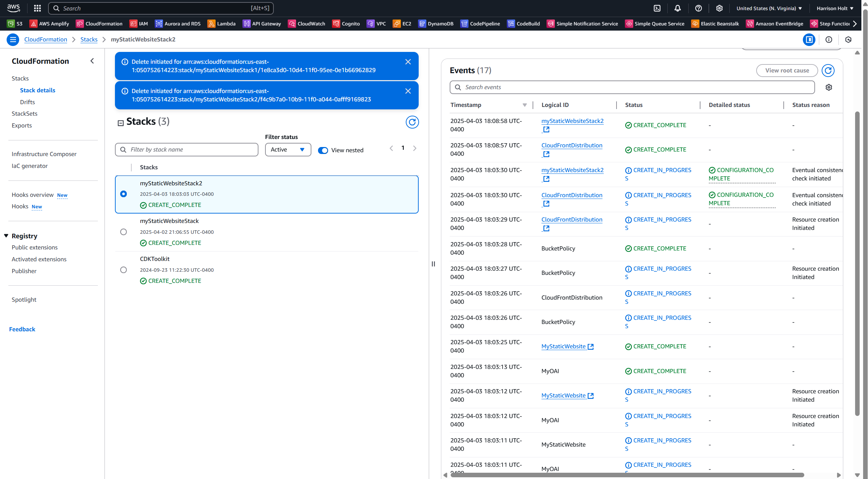
Task: Click the Events panel vertical scrollbar
Action: point(857,263)
